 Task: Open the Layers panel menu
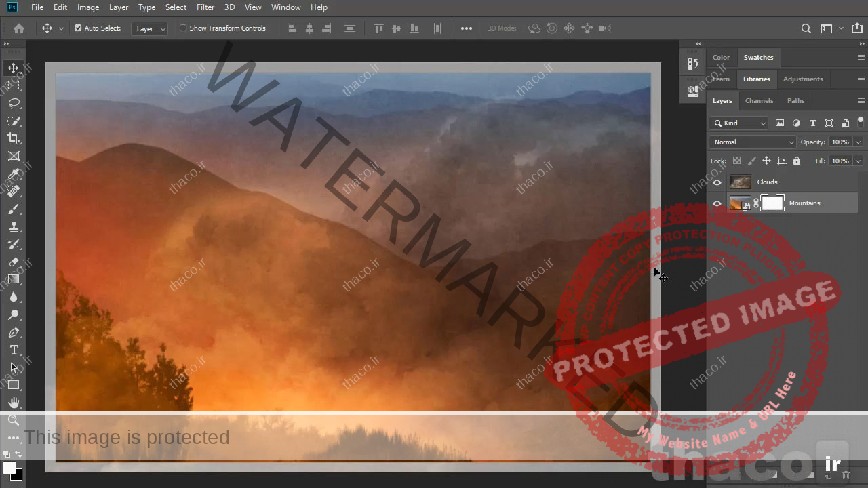click(861, 101)
